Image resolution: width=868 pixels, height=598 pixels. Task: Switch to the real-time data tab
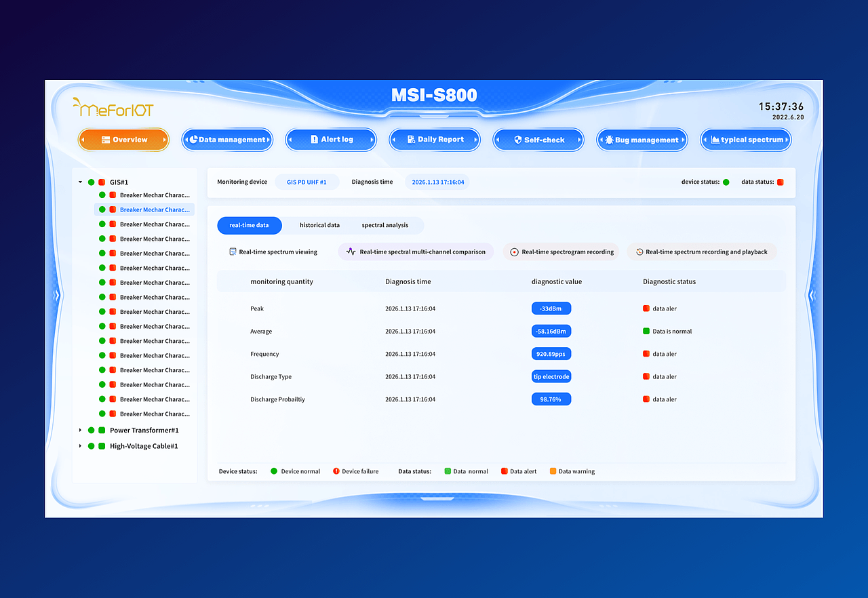(249, 225)
